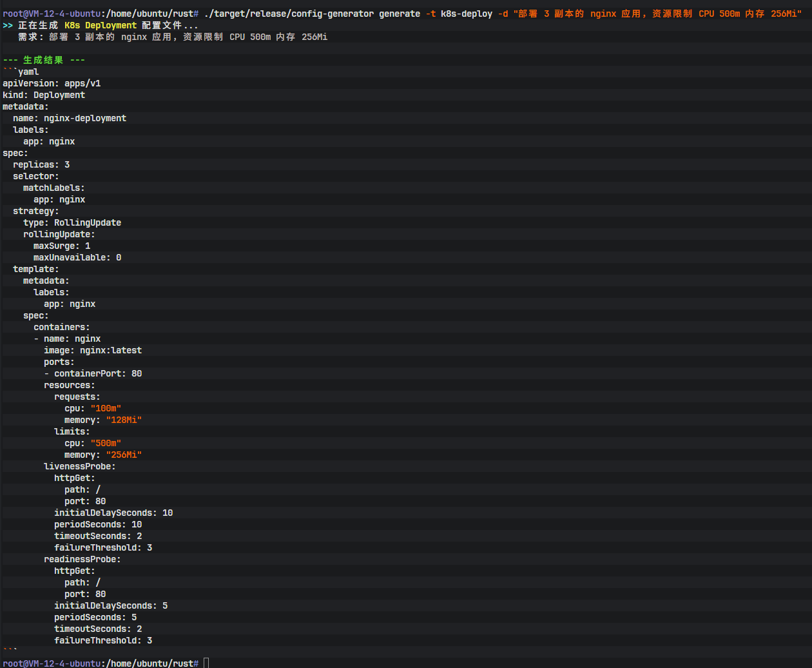Click 'image: nginx:latest' text

(93, 350)
